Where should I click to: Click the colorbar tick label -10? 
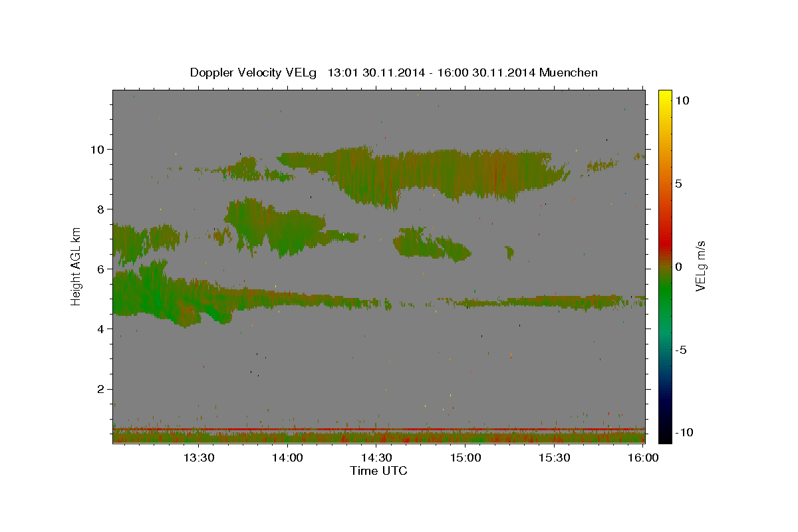pyautogui.click(x=685, y=432)
